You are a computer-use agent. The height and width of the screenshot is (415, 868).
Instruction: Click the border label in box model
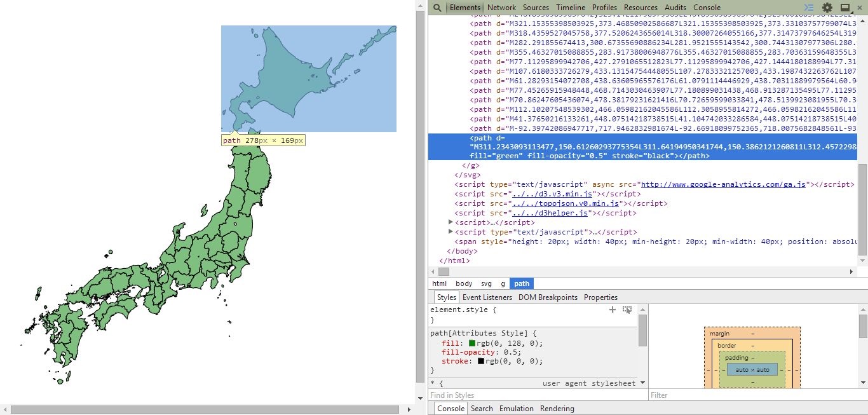click(727, 346)
